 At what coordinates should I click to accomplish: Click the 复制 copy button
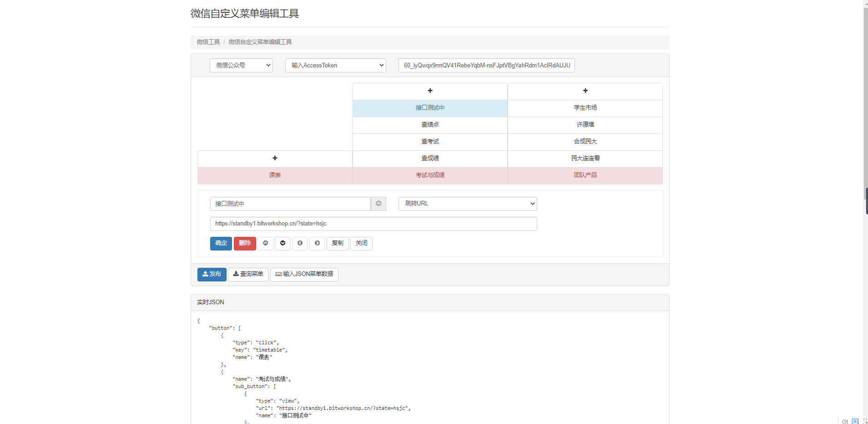point(338,243)
